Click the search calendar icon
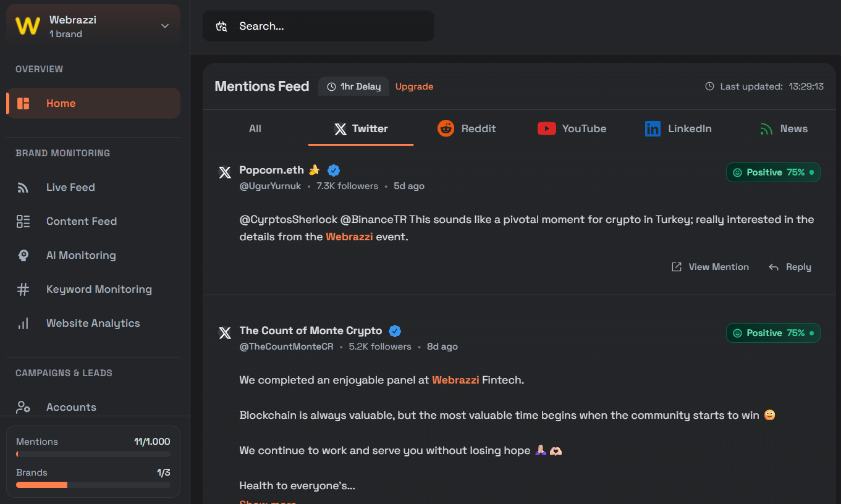 tap(221, 26)
